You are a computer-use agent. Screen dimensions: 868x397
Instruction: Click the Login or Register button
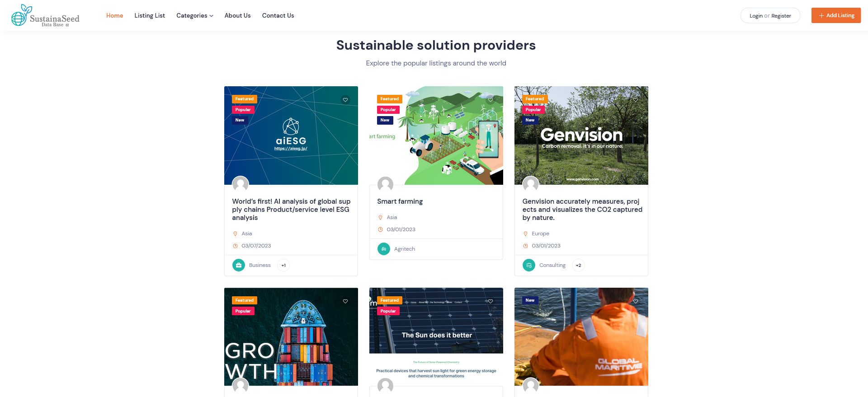(x=770, y=15)
